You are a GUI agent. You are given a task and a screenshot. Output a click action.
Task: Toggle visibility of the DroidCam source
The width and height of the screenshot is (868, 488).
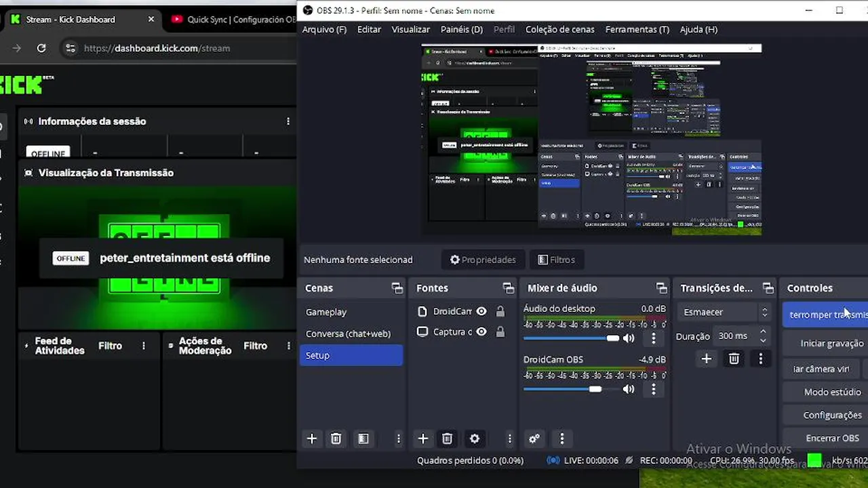click(481, 312)
